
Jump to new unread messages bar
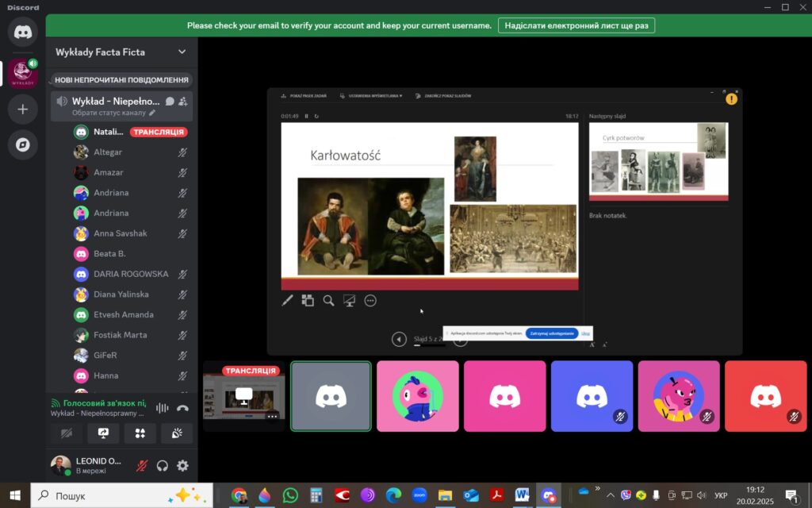[x=121, y=80]
